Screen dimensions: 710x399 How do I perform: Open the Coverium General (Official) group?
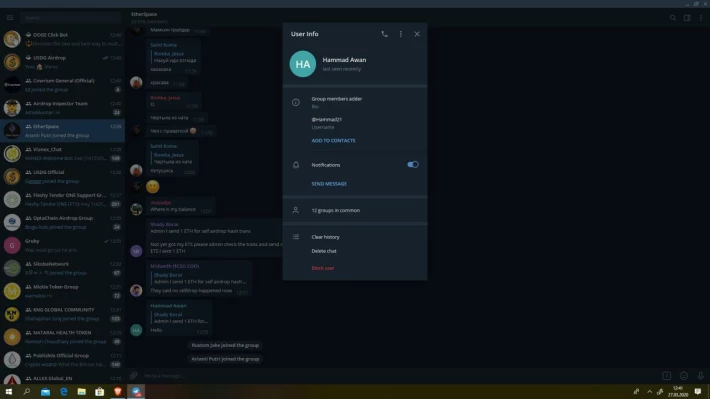coord(62,85)
